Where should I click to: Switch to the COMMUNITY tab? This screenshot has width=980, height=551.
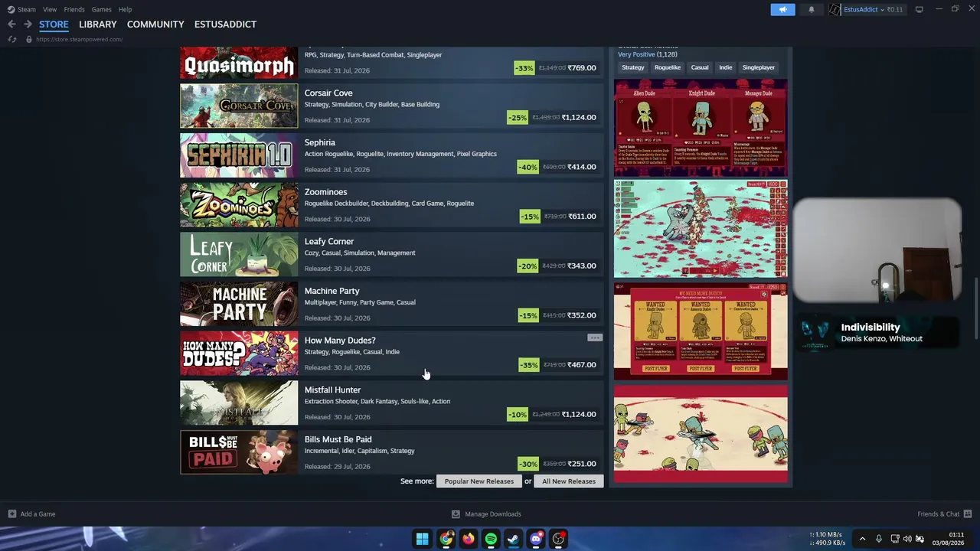[155, 24]
